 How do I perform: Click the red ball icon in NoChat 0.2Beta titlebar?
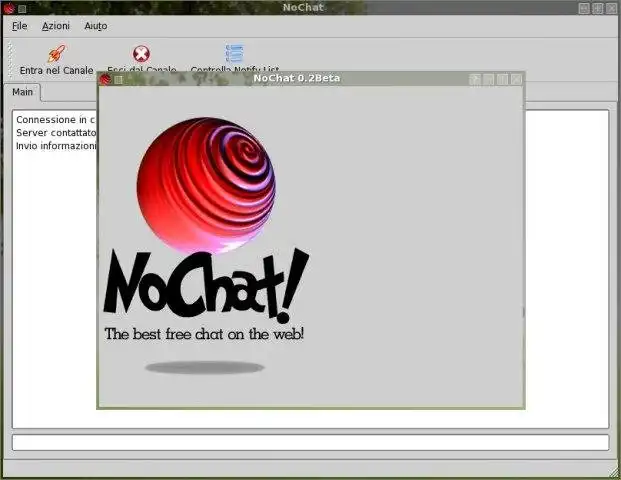coord(105,79)
